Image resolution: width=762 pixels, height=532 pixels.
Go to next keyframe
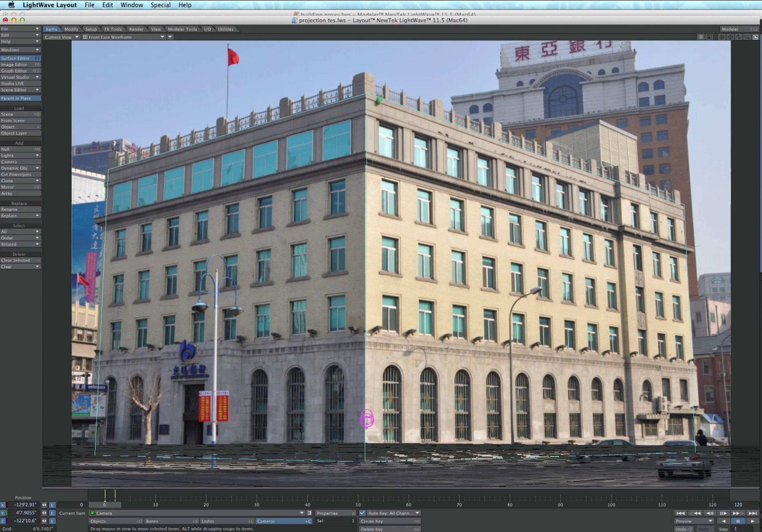tap(738, 513)
